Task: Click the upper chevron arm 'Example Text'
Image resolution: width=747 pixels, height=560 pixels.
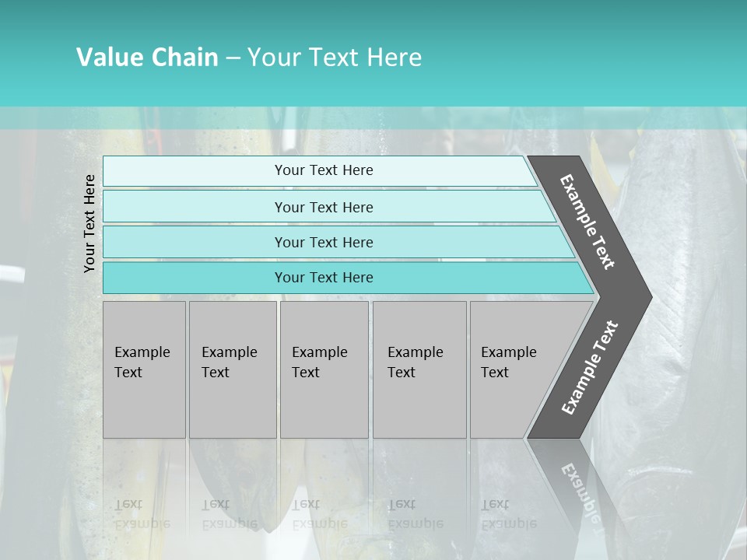Action: 587,222
